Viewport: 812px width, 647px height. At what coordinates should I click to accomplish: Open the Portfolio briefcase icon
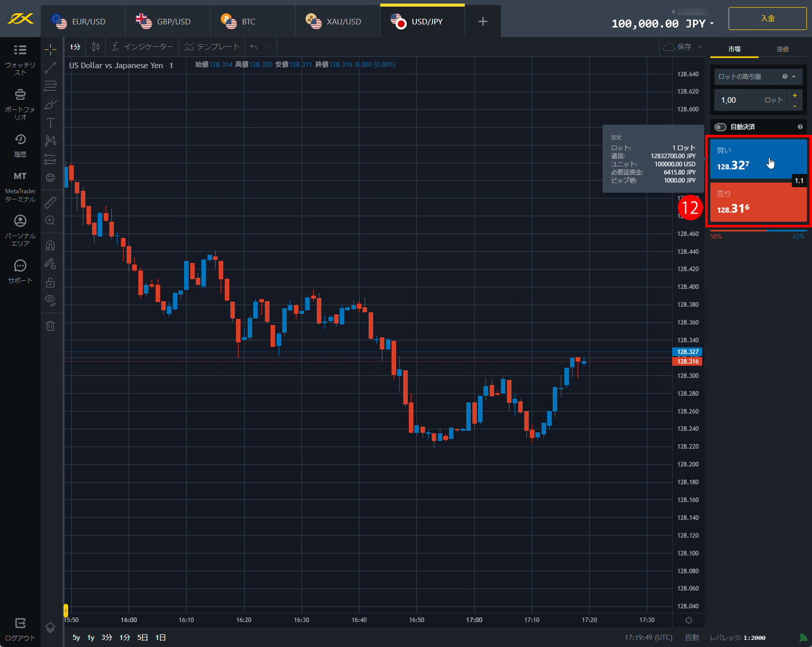20,102
